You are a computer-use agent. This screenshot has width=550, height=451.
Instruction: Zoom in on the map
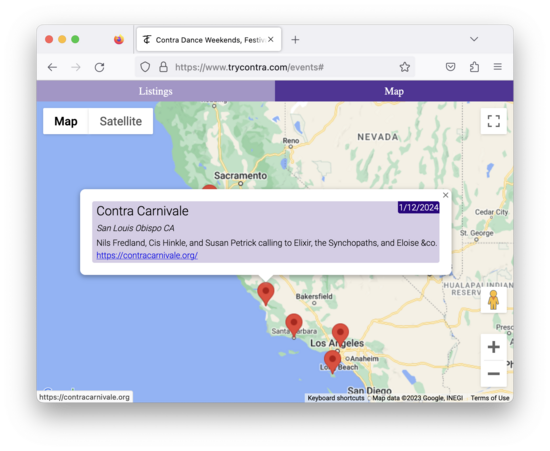coord(494,347)
